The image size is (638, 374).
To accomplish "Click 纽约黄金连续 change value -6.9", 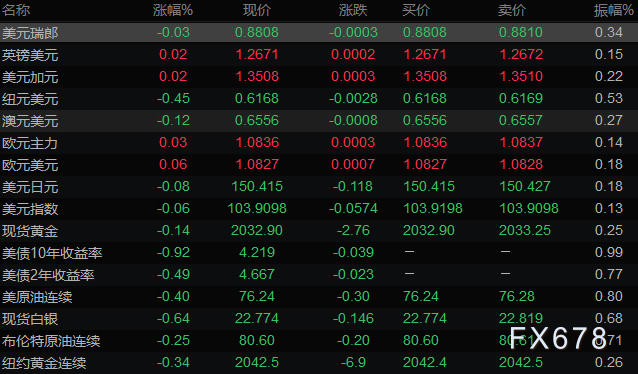I will (x=353, y=362).
